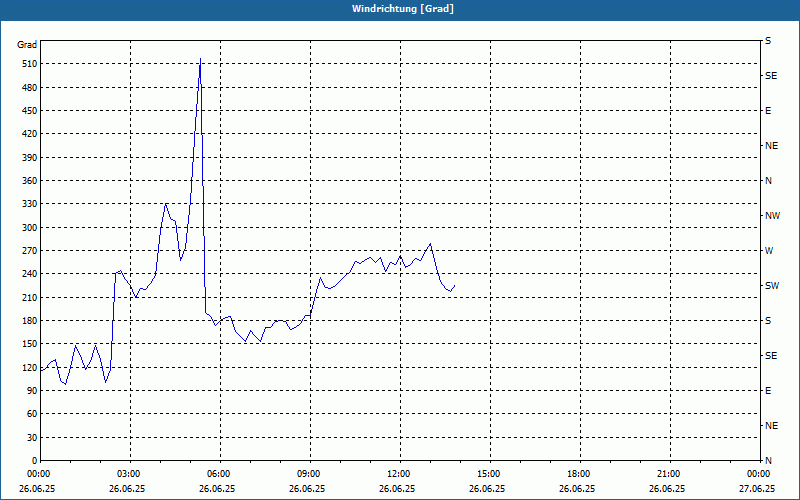
Task: Click the 60 y-axis tick label
Action: [x=32, y=414]
